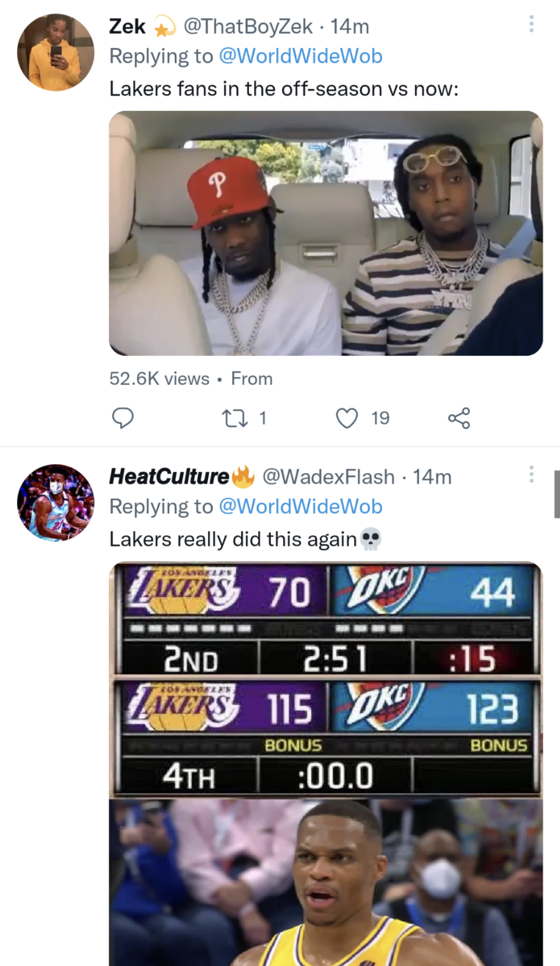The width and height of the screenshot is (560, 966).
Task: Click the fire emoji beside HeatCulture's name
Action: [244, 476]
